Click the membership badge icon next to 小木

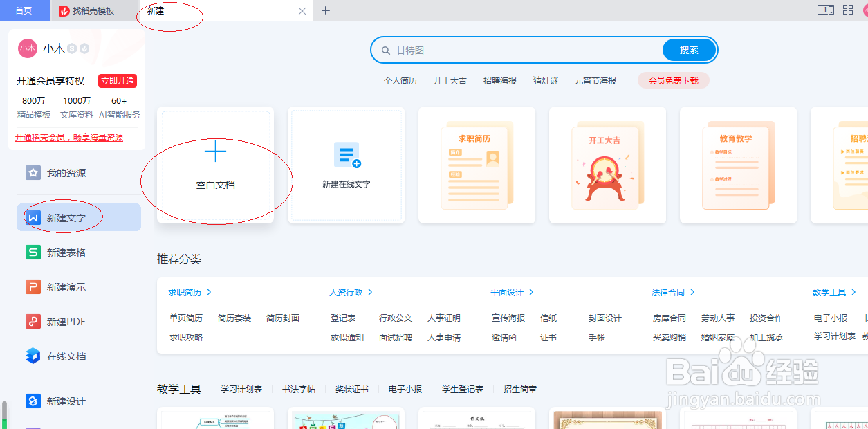72,48
